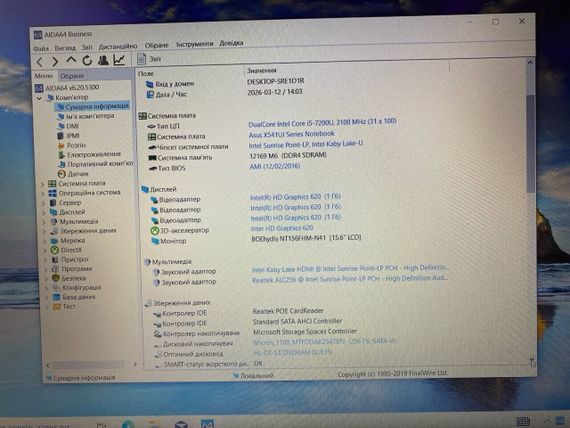The height and width of the screenshot is (428, 570).
Task: Expand DirectX tree node
Action: click(x=45, y=251)
